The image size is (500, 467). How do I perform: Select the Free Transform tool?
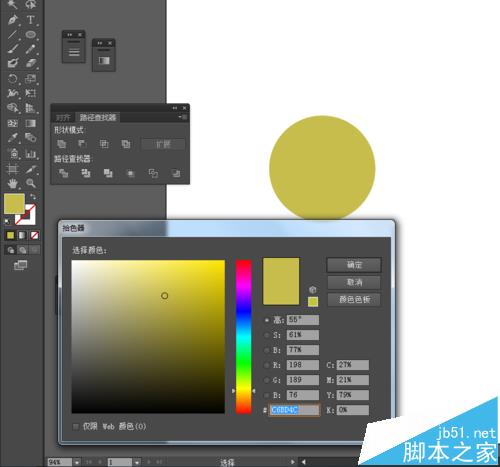coord(31,93)
